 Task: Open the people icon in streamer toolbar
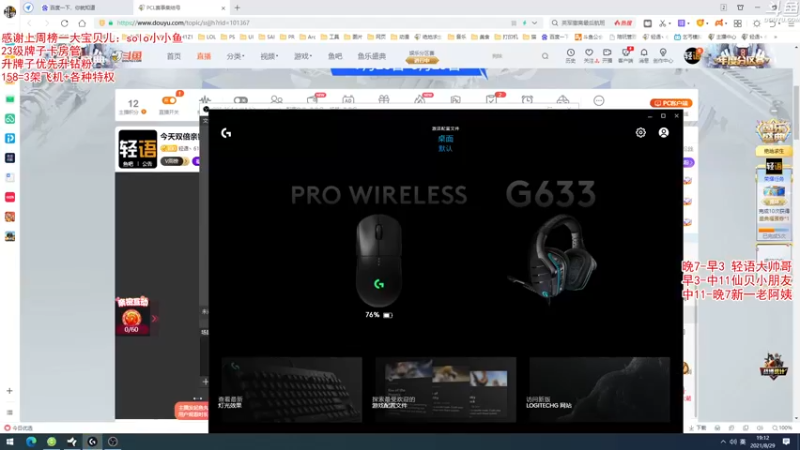point(277,100)
